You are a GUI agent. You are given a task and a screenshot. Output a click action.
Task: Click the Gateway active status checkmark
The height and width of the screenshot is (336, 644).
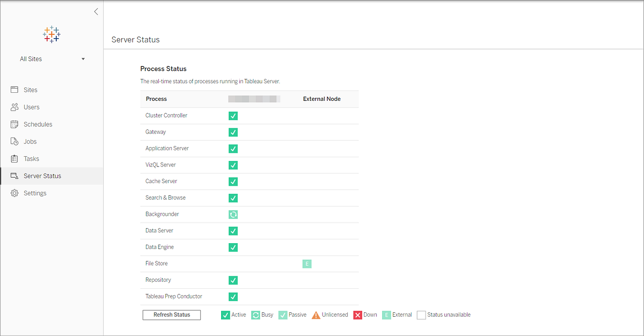[233, 132]
